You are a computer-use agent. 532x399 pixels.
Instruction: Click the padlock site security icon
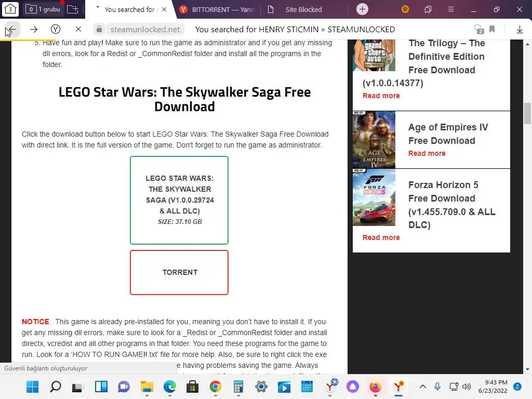99,29
